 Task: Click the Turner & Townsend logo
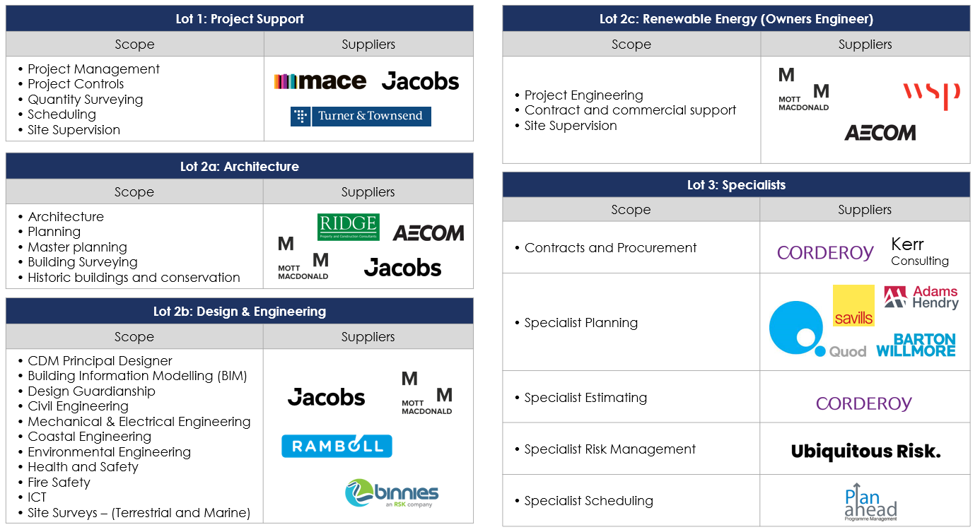coord(361,116)
